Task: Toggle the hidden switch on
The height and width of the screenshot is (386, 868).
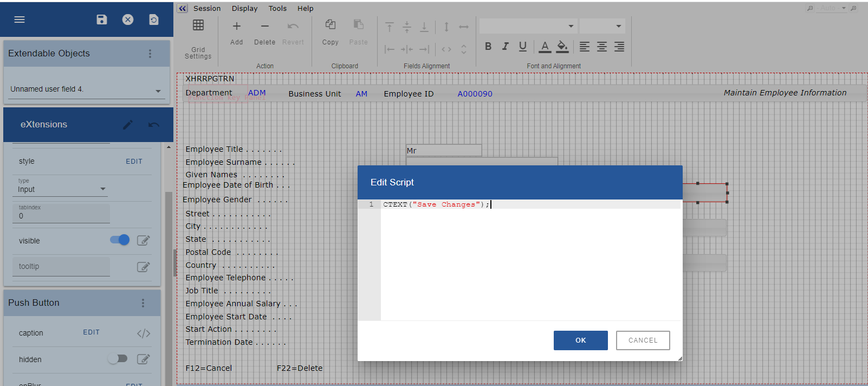Action: pos(118,359)
